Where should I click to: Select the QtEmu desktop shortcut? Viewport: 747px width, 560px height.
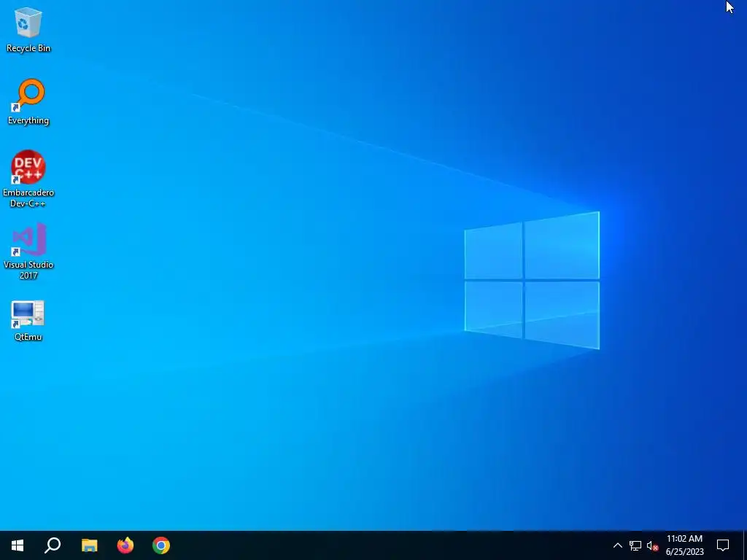click(28, 321)
